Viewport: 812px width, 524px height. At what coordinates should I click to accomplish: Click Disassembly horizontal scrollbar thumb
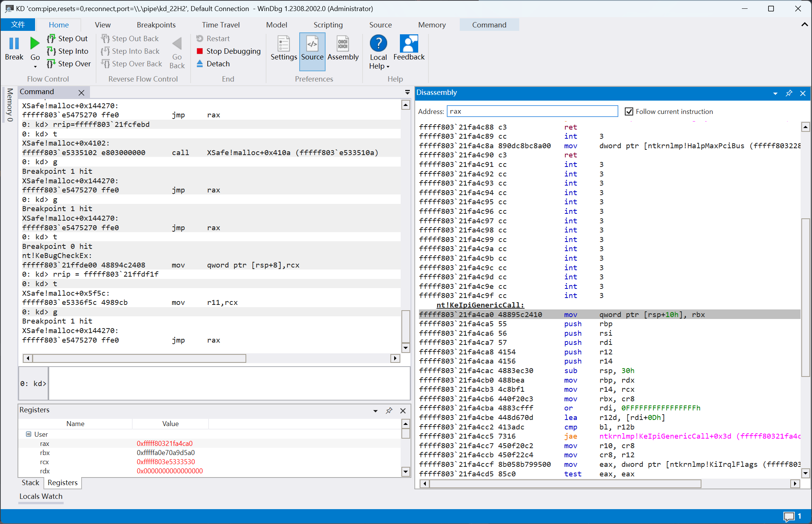tap(565, 484)
